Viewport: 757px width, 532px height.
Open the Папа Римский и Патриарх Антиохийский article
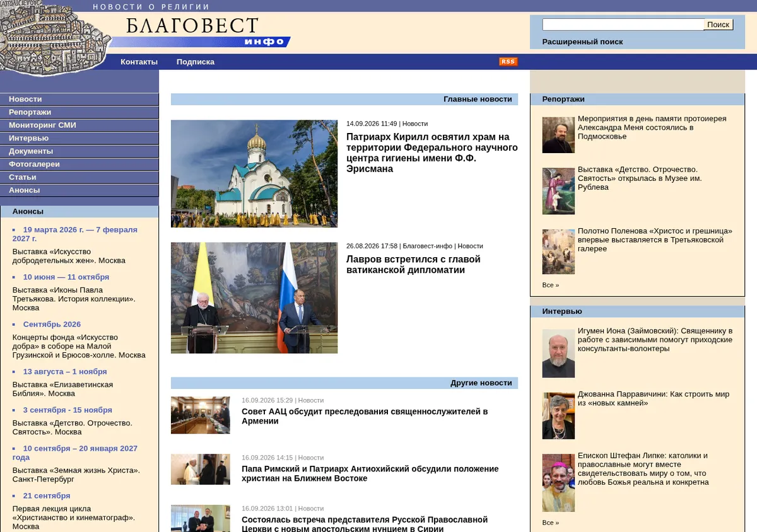370,473
